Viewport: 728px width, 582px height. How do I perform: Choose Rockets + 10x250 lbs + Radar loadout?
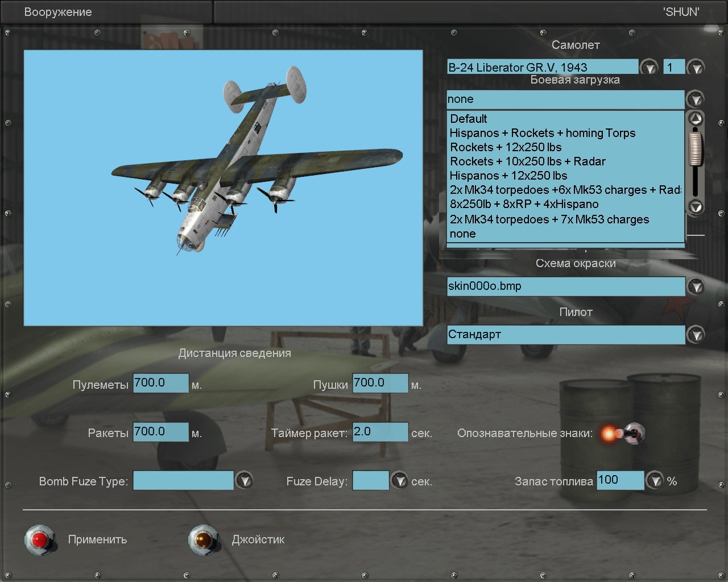[x=566, y=161]
